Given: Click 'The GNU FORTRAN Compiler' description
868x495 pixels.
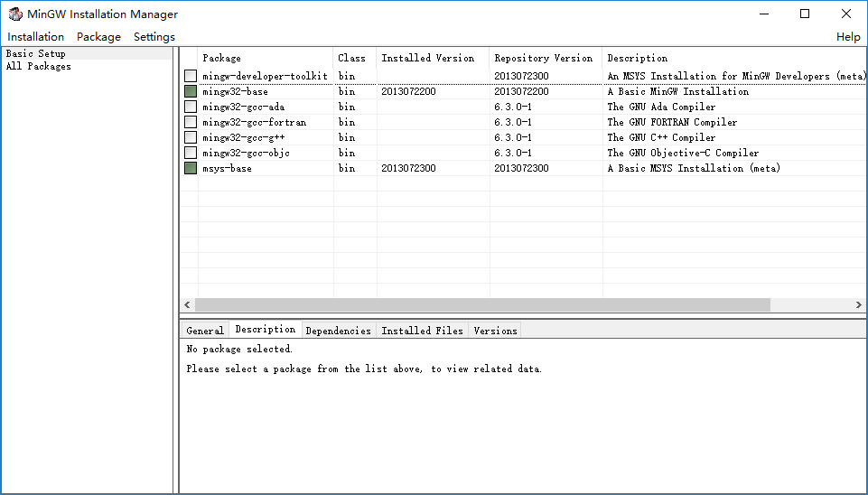Looking at the screenshot, I should (672, 122).
